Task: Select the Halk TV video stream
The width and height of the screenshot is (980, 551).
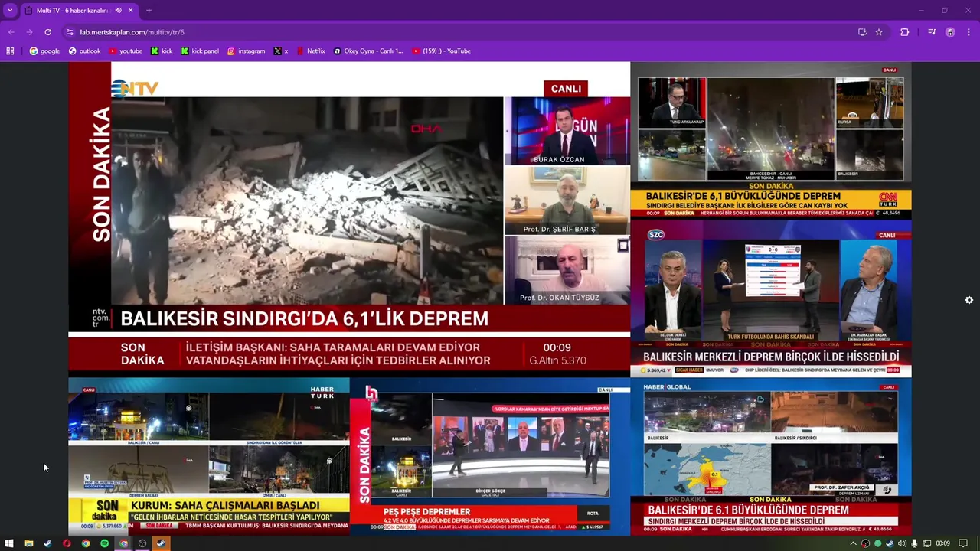Action: pos(490,456)
